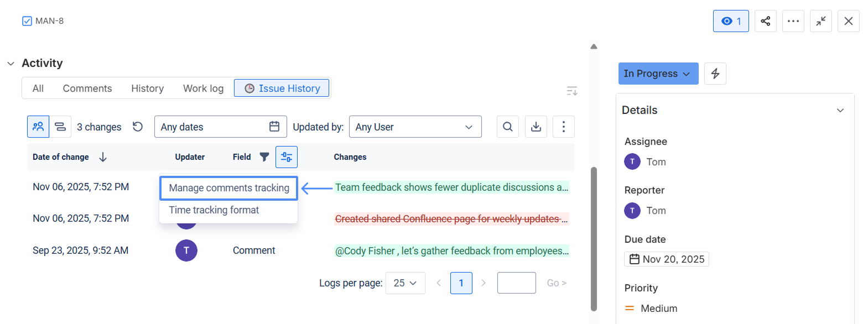
Task: Click the Due date Nov 20, 2025 field
Action: [x=667, y=259]
